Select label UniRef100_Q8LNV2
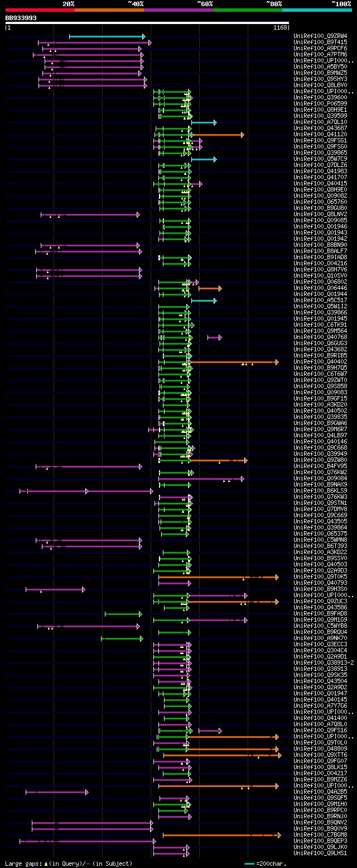357x868 pixels. tap(320, 214)
